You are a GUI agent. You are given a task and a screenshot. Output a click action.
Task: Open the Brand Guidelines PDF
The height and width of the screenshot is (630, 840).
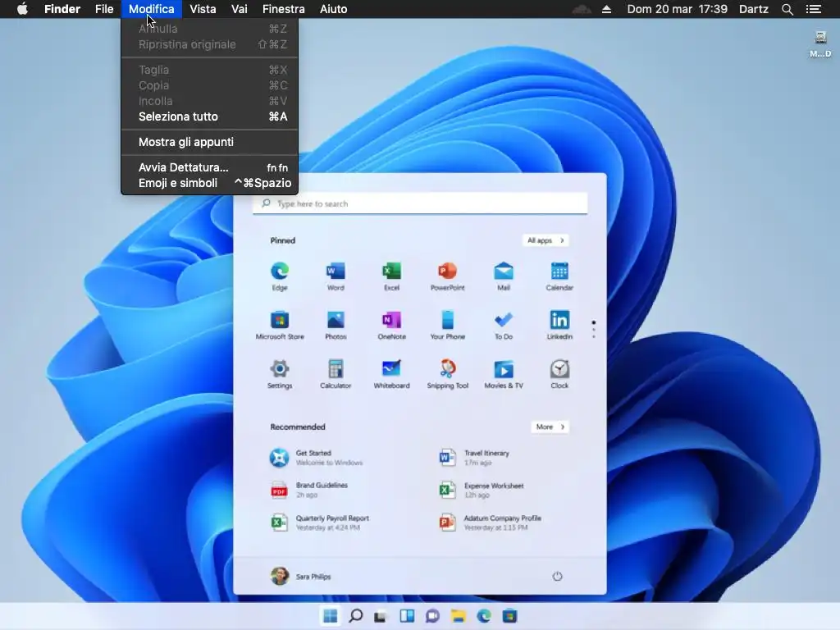point(308,491)
